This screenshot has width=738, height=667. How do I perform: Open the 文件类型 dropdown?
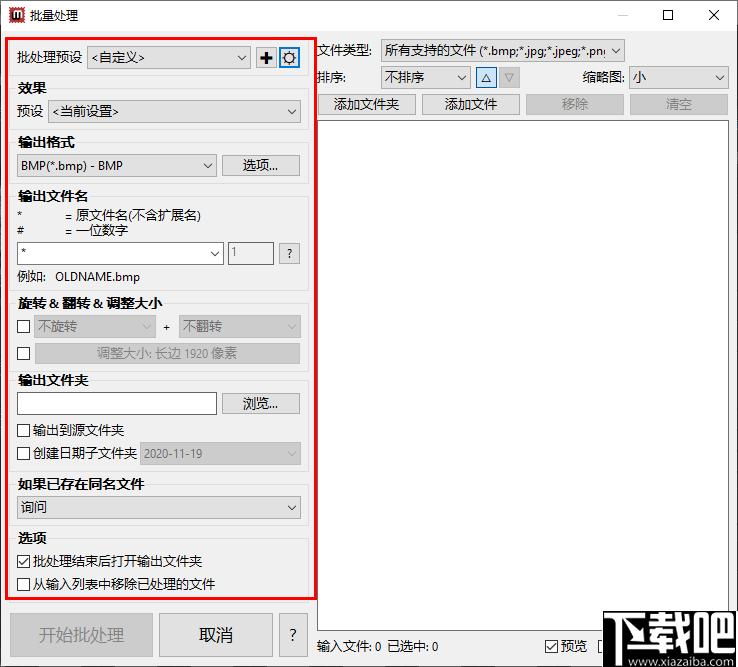click(x=503, y=50)
